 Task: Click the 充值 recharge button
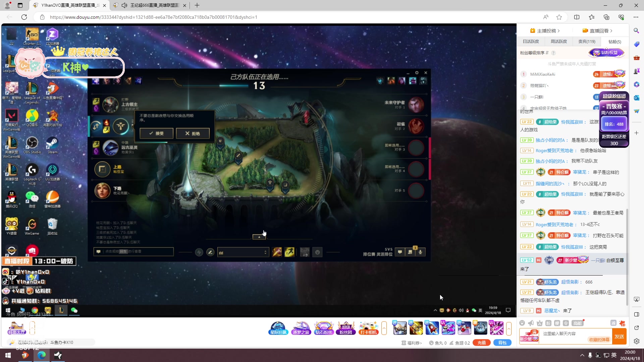pyautogui.click(x=482, y=343)
